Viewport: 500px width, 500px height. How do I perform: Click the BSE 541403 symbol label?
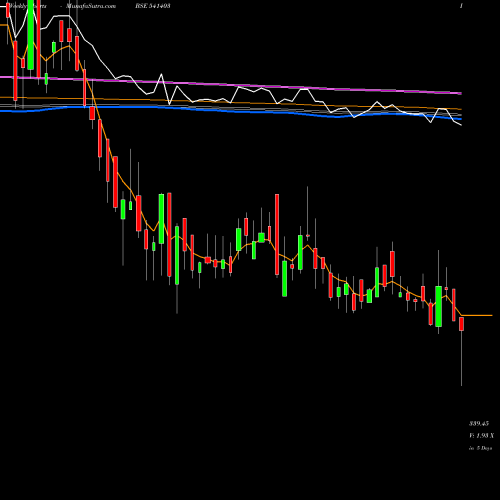(154, 6)
